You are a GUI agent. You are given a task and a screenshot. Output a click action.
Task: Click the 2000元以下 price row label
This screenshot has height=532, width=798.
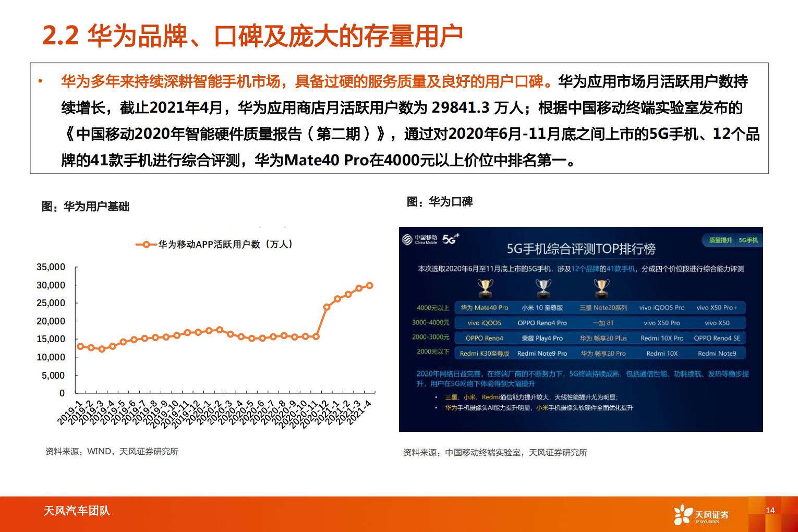click(x=433, y=352)
